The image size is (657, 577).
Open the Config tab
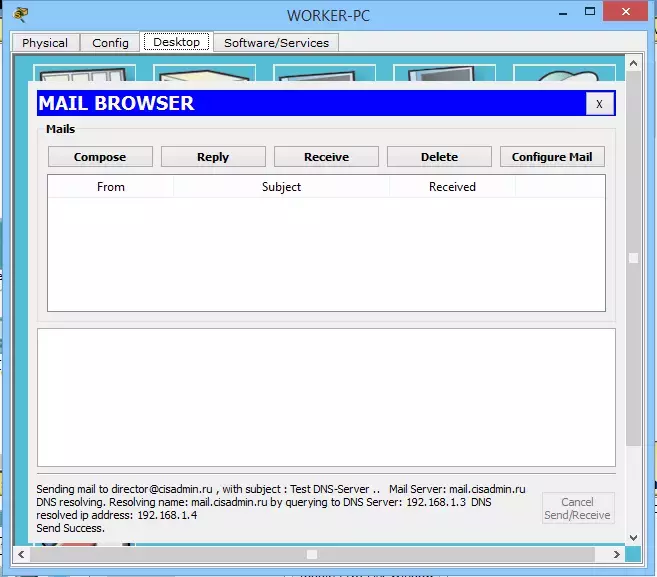tap(110, 43)
